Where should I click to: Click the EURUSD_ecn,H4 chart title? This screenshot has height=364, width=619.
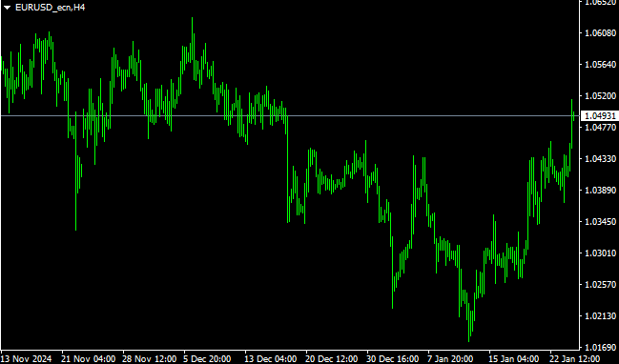[x=50, y=8]
